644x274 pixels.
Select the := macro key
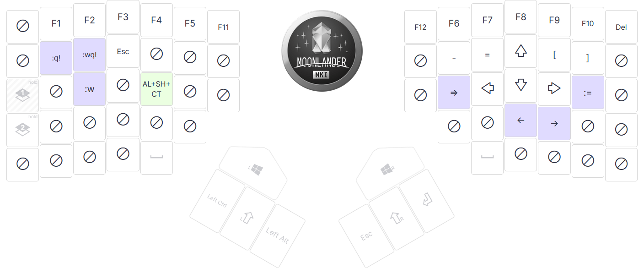[x=588, y=93]
